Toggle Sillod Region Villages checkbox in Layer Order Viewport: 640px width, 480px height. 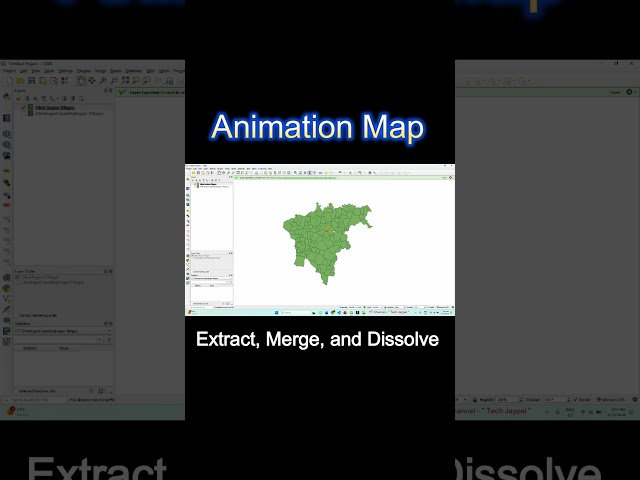point(18,277)
